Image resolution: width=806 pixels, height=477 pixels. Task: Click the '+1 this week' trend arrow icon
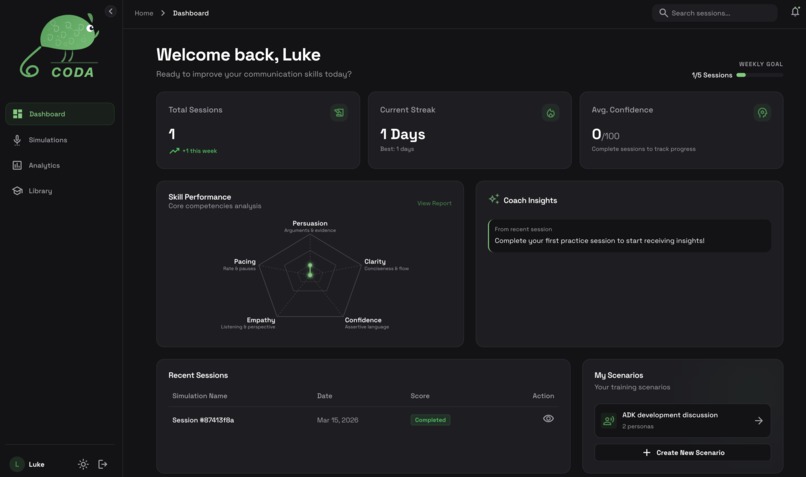(174, 151)
